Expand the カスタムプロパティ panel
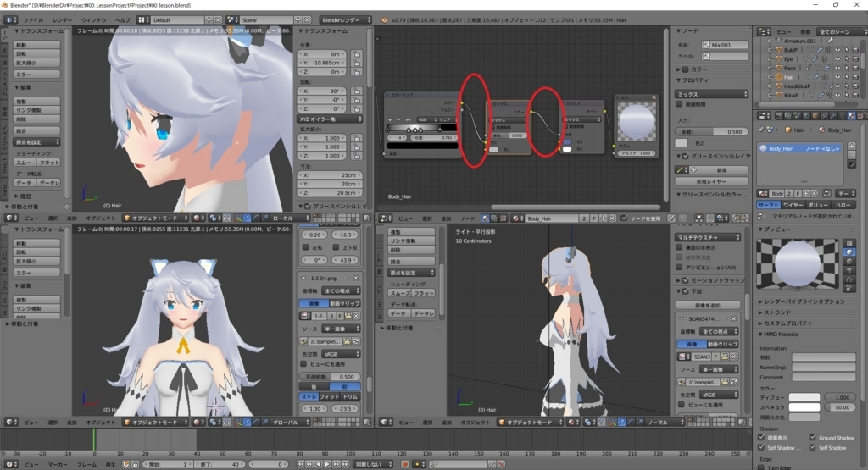868x470 pixels. coord(787,323)
